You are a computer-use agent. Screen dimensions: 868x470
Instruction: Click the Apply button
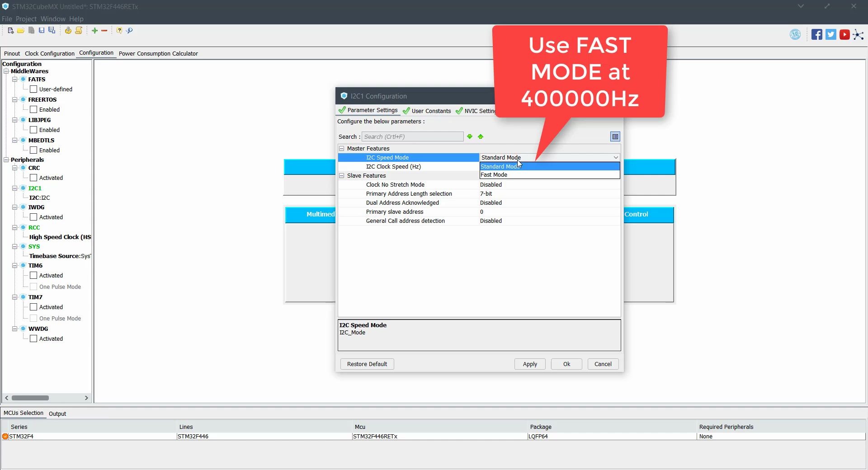pyautogui.click(x=530, y=364)
